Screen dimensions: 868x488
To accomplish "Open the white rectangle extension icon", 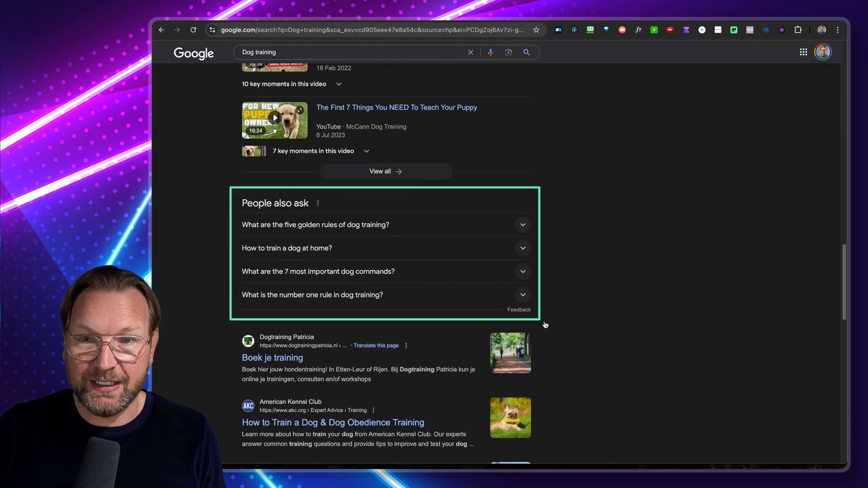I will click(718, 30).
